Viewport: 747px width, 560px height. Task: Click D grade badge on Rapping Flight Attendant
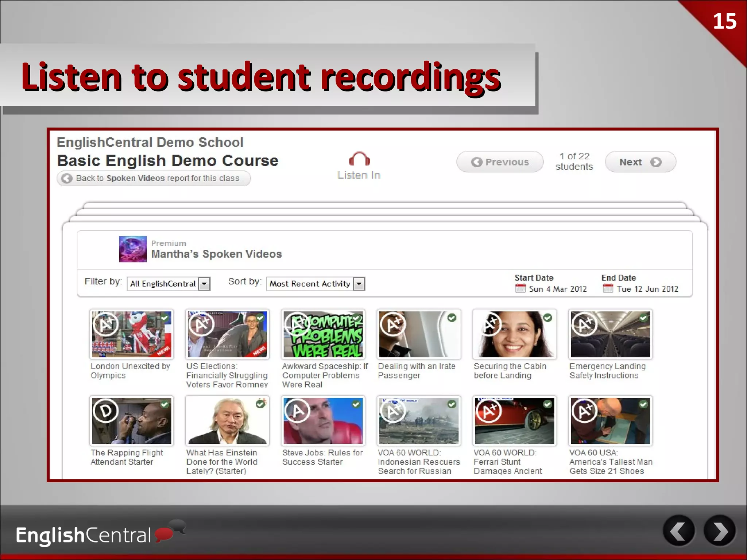coord(106,411)
